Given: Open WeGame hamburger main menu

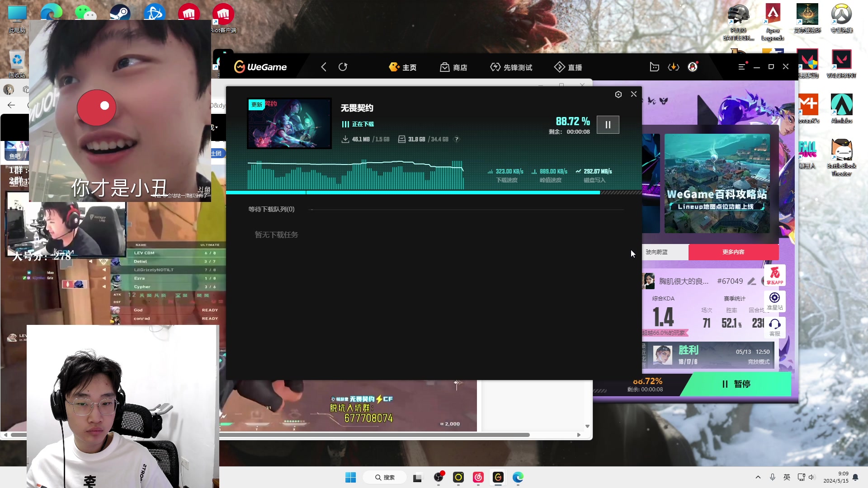Looking at the screenshot, I should coord(741,67).
